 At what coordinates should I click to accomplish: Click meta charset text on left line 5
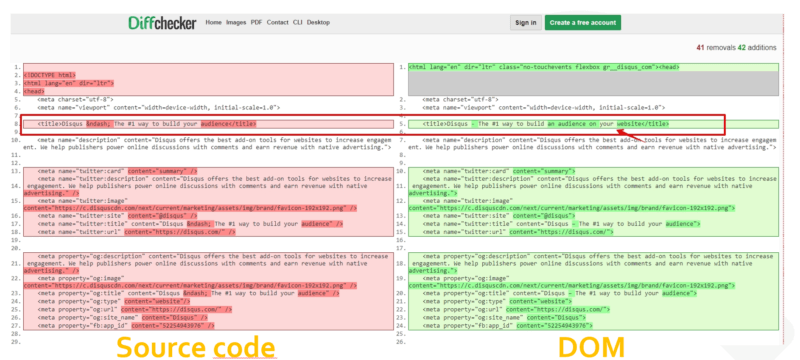tap(75, 99)
